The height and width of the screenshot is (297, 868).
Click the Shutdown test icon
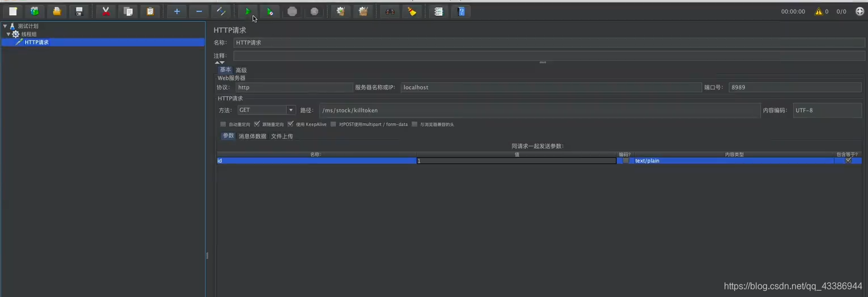point(314,11)
